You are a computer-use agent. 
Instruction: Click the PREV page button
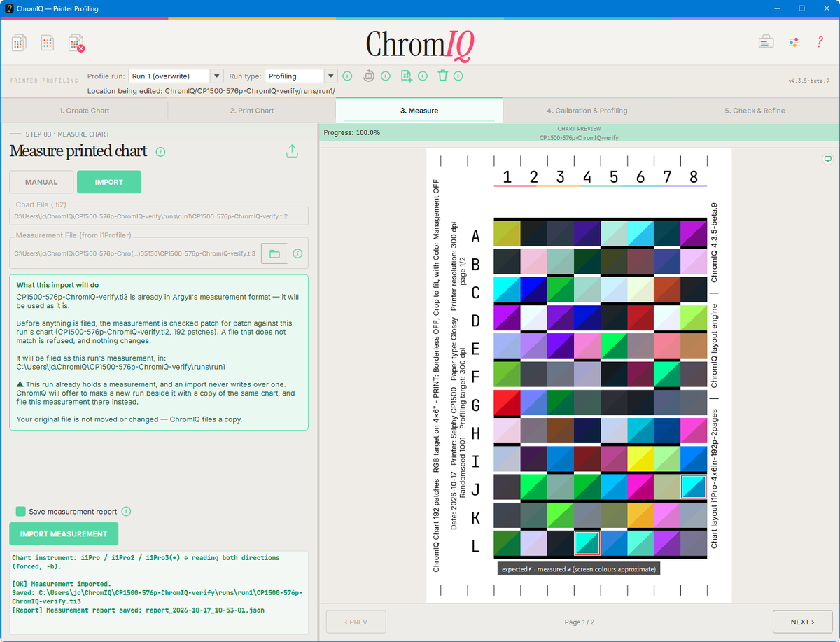(x=356, y=622)
